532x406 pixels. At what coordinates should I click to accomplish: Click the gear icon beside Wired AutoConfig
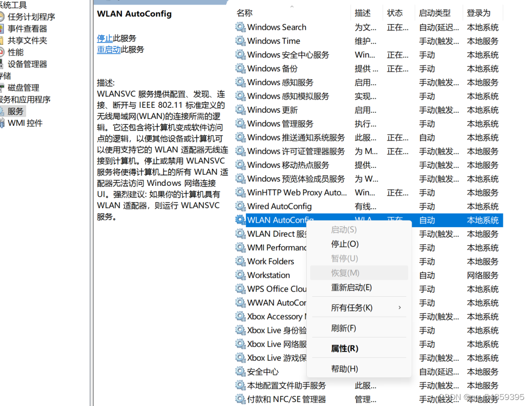240,206
